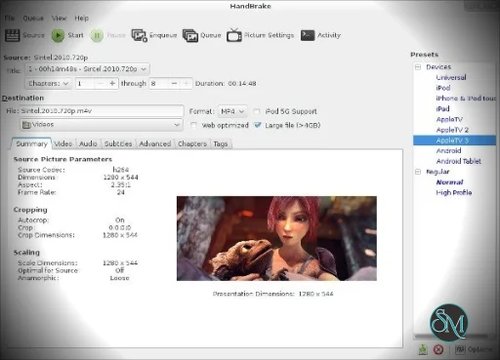Open the Title dropdown showing 00h14m48s
Image resolution: width=500 pixels, height=360 pixels.
87,69
